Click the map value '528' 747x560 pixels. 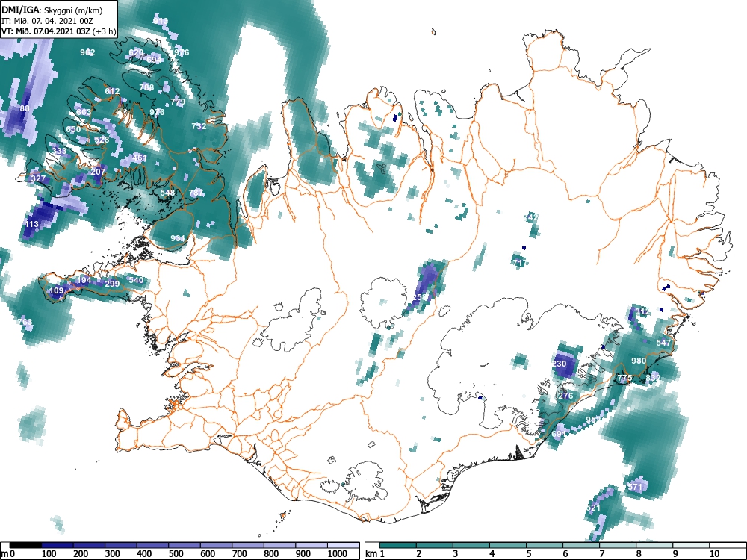102,140
